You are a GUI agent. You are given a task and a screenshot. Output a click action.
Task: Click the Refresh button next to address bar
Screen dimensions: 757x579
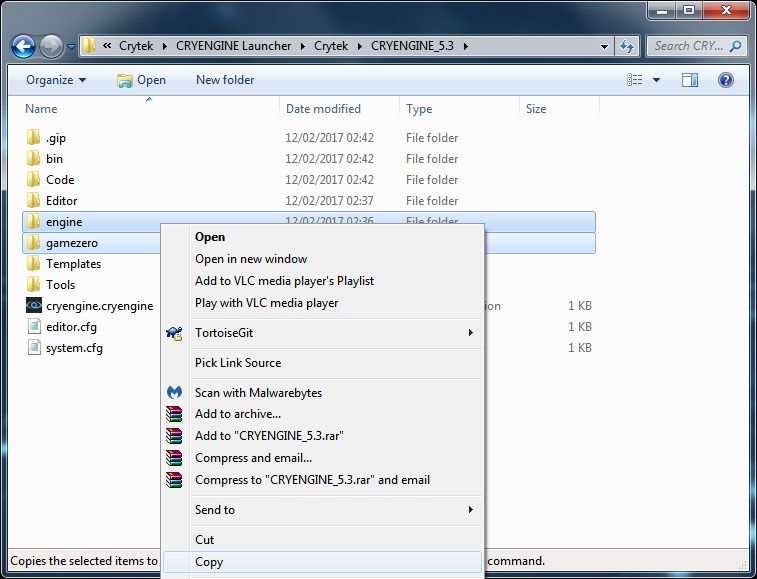point(627,46)
